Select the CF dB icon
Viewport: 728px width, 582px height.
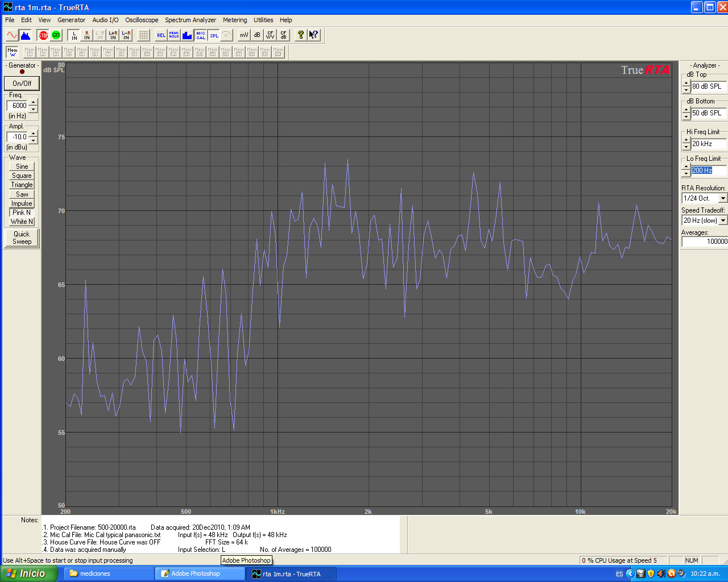pos(283,35)
